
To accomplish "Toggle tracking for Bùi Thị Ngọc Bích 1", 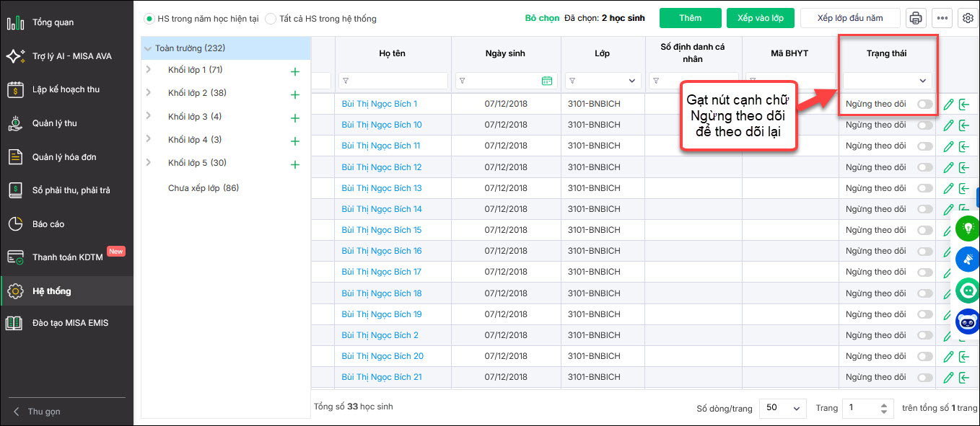I will tap(924, 105).
